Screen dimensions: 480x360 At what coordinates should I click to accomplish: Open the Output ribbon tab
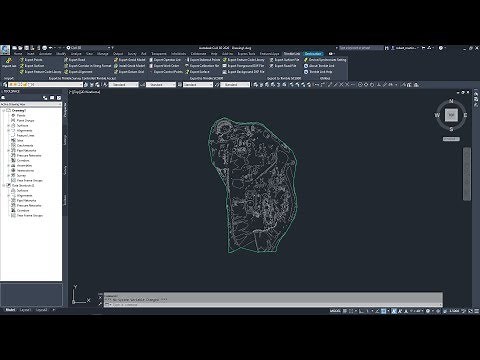pos(118,54)
